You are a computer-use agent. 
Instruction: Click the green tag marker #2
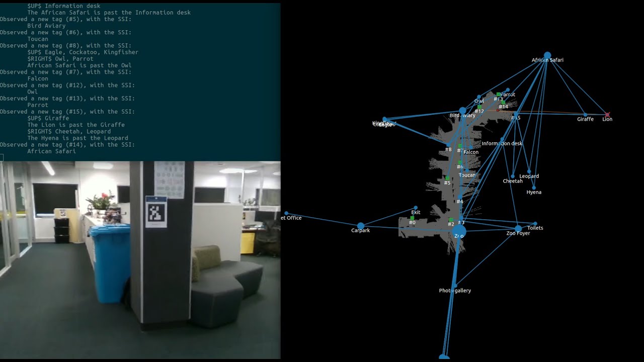click(x=451, y=220)
